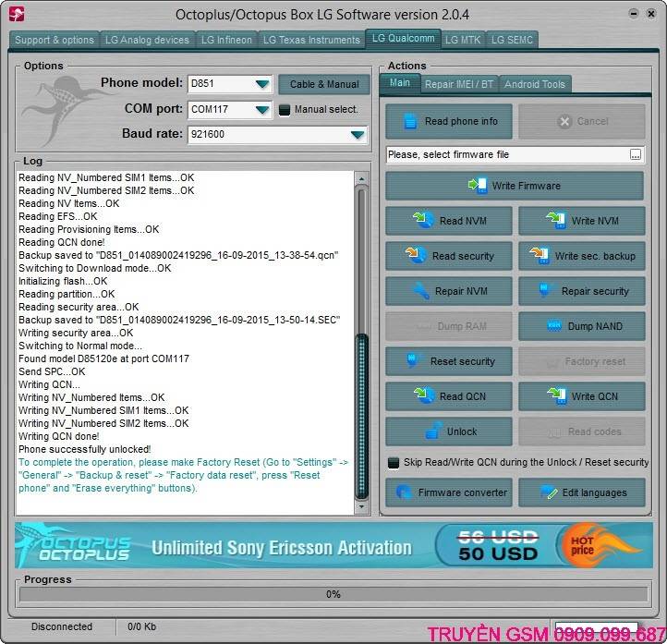667x644 pixels.
Task: Select the Main actions tab
Action: tap(399, 83)
